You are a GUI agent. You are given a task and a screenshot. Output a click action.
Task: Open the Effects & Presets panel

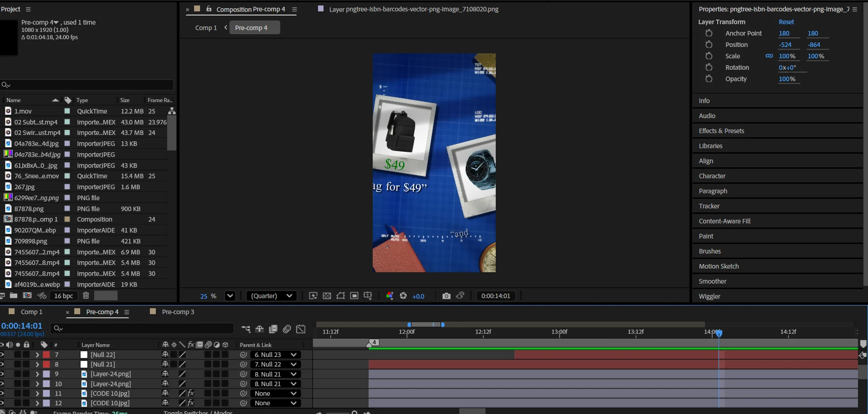721,131
